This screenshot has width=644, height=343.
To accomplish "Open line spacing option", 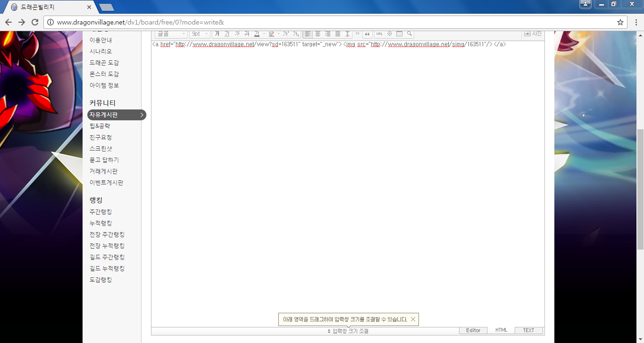I will point(347,33).
